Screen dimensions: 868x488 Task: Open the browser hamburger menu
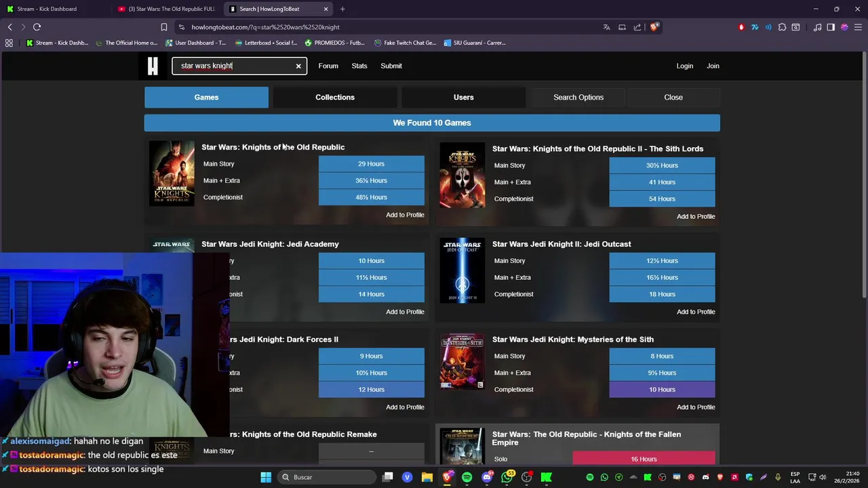[x=858, y=27]
